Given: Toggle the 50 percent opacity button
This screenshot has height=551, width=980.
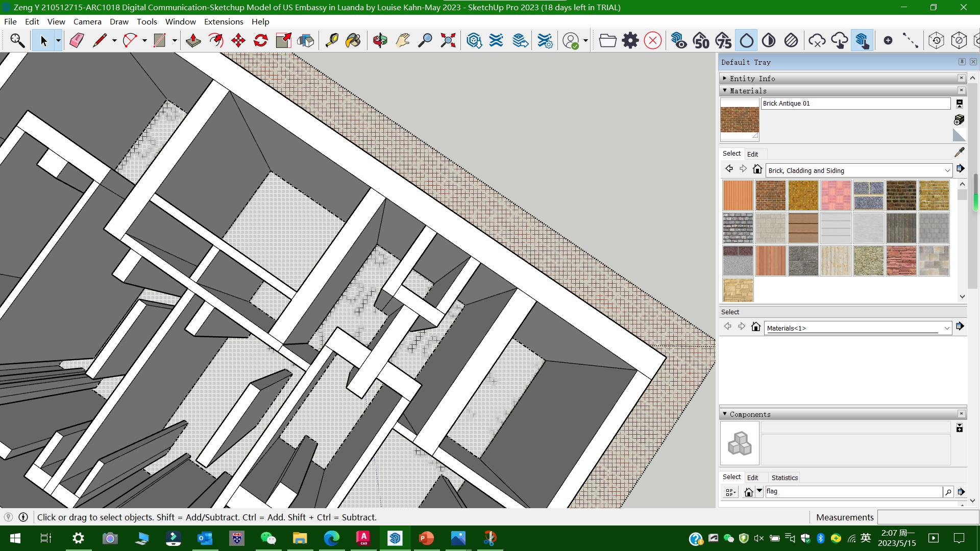Looking at the screenshot, I should coord(701,40).
